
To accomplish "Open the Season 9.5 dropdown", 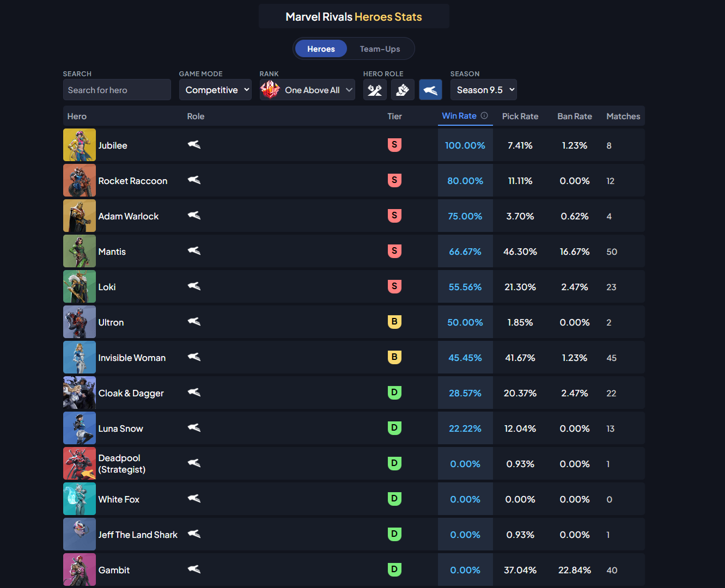I will pos(484,90).
